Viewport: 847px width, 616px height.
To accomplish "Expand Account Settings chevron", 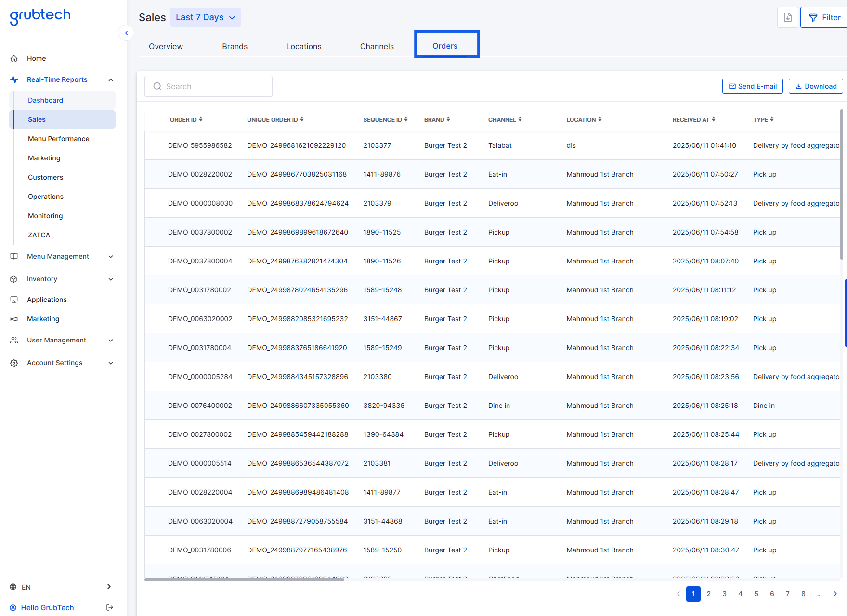I will [x=111, y=363].
